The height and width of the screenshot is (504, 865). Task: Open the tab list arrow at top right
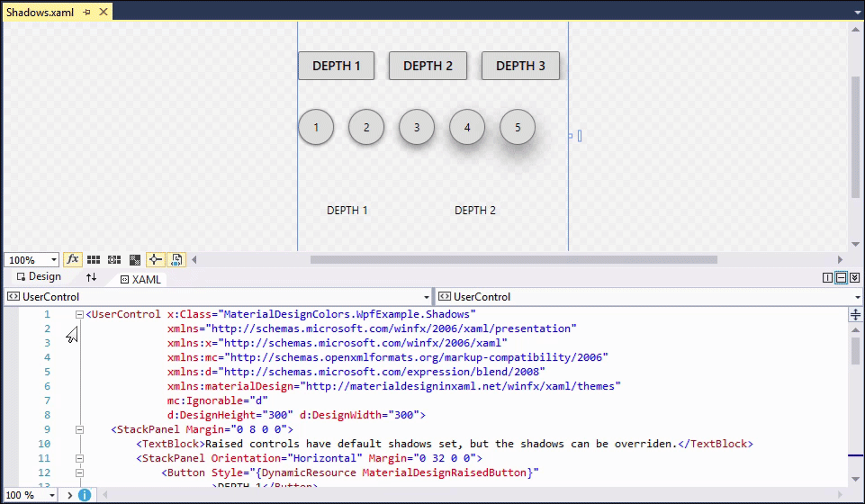point(857,13)
